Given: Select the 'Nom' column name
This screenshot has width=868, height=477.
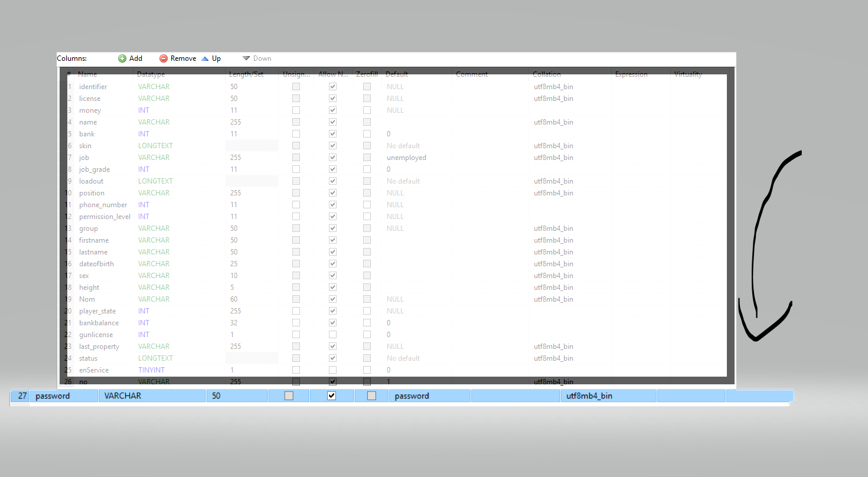Looking at the screenshot, I should point(87,299).
